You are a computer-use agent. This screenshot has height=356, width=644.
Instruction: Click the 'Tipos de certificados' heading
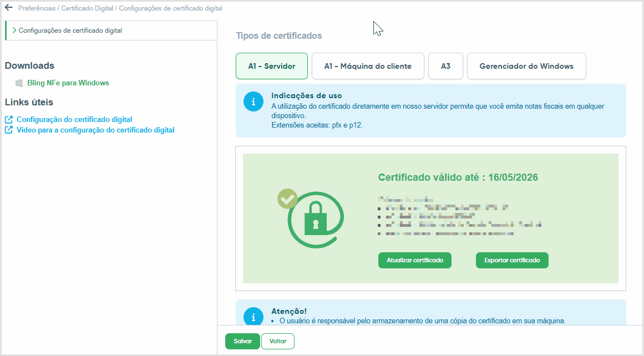click(x=279, y=35)
